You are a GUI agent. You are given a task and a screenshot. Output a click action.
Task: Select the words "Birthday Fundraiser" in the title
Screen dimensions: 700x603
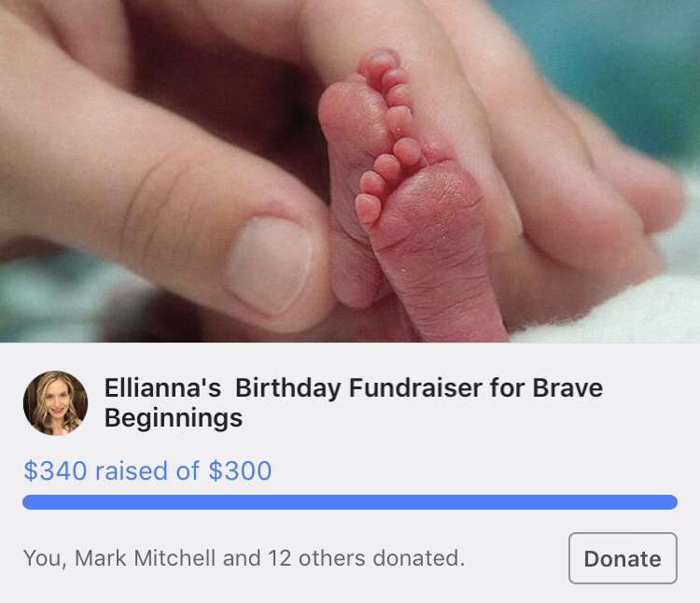(x=346, y=387)
